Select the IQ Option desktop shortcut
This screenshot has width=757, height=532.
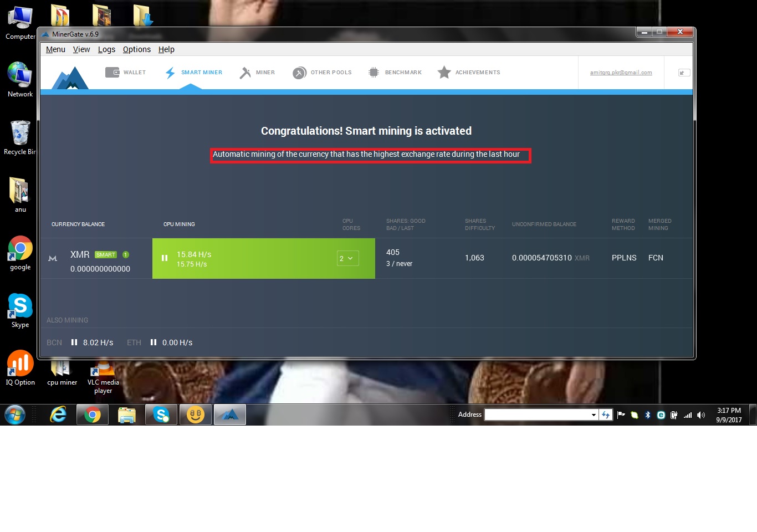[20, 369]
